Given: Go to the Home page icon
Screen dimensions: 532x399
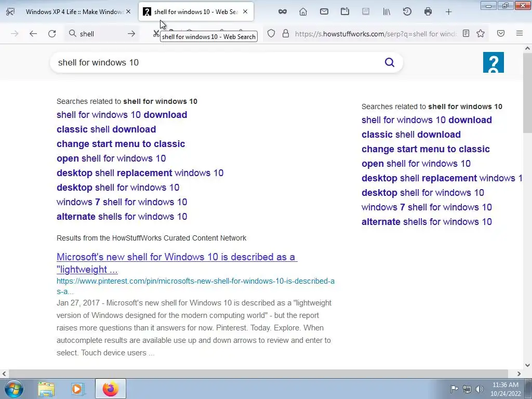Looking at the screenshot, I should coord(303,12).
